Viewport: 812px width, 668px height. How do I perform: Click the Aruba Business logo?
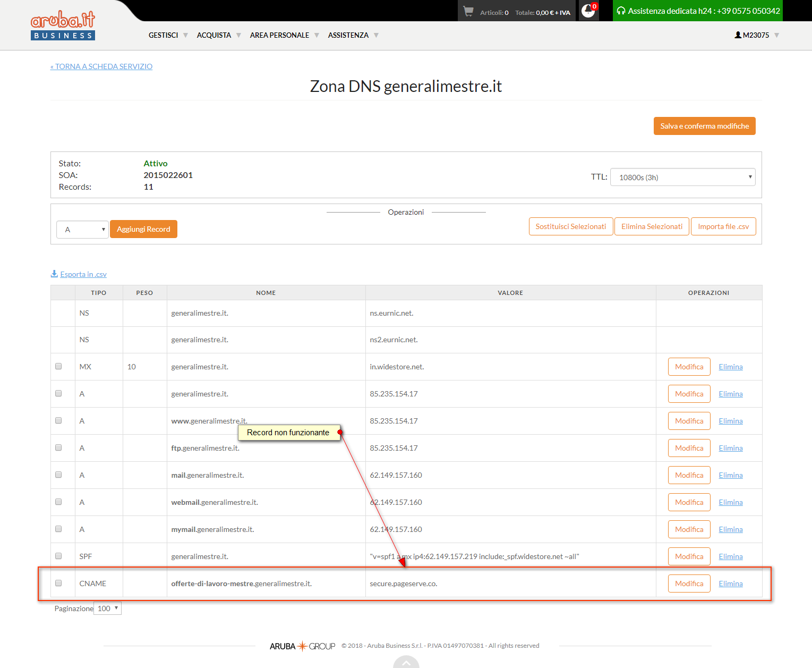click(x=63, y=26)
